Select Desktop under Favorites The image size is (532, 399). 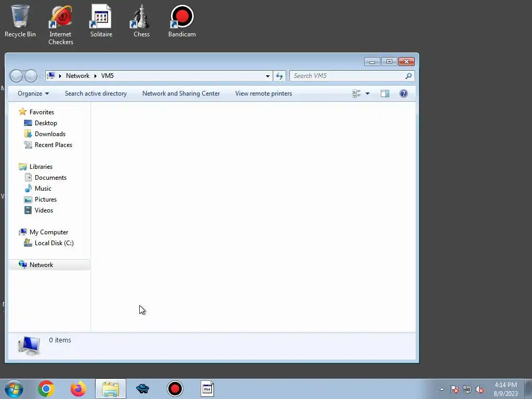point(46,123)
